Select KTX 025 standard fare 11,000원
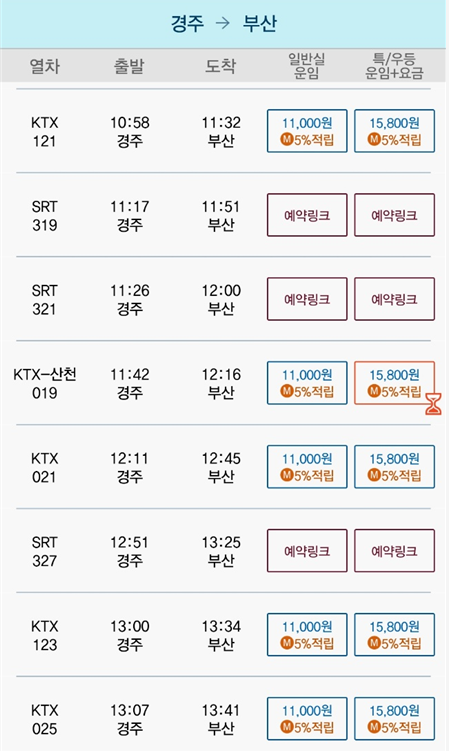 [307, 719]
